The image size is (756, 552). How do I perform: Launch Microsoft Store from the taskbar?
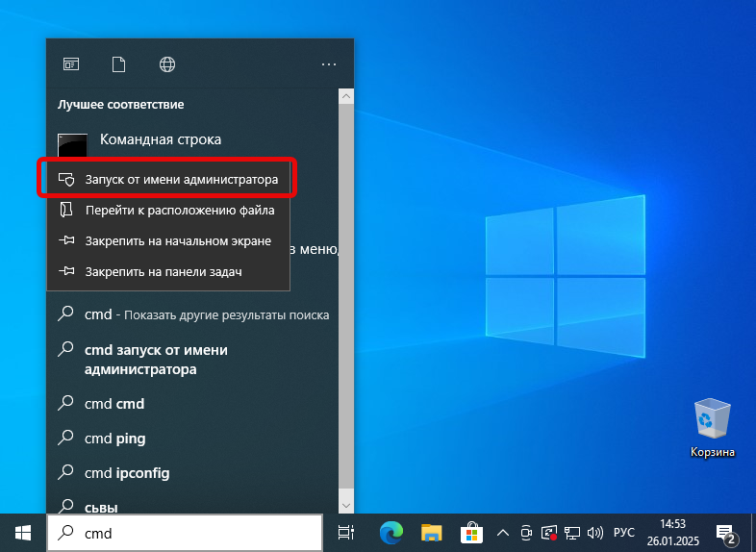tap(471, 532)
